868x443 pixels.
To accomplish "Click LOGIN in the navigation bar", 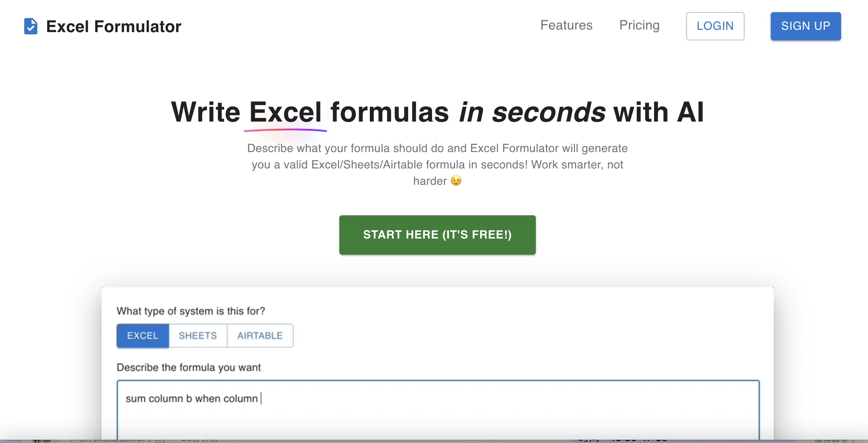I will pos(715,26).
